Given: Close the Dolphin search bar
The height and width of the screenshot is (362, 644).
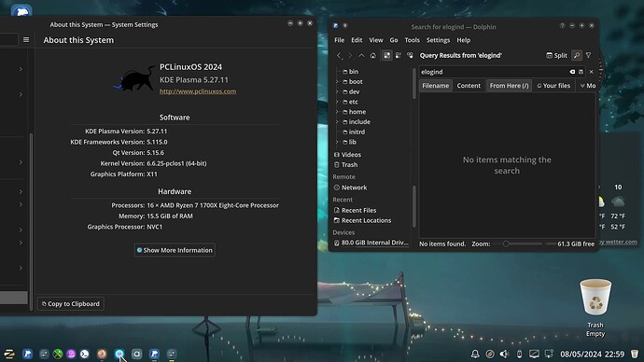Looking at the screenshot, I should coord(592,72).
